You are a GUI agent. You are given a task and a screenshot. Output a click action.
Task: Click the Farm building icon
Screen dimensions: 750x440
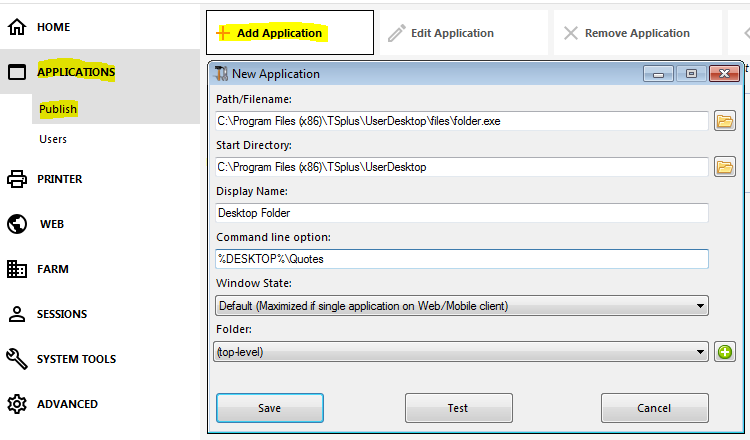tap(17, 269)
